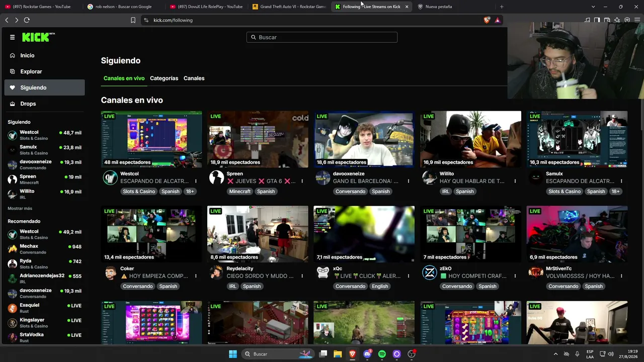Screen dimensions: 644x362
Task: Open options menu for Coker stream card
Action: [x=196, y=276]
